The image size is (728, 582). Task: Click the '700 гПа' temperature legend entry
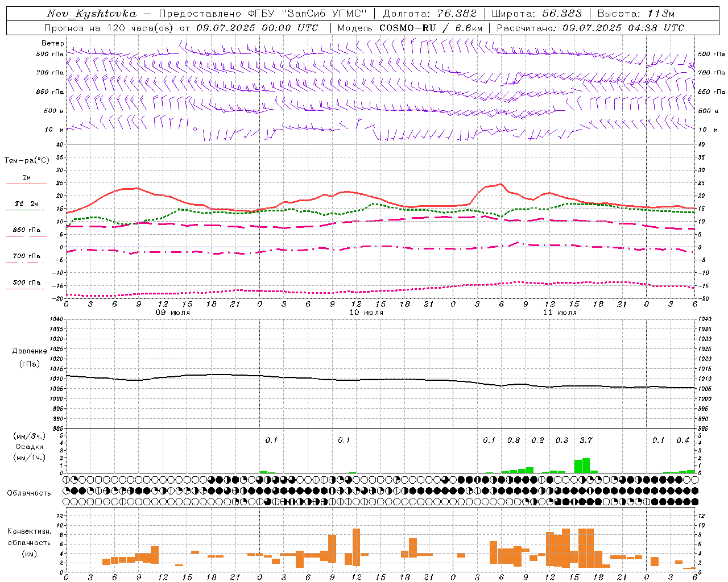point(27,256)
